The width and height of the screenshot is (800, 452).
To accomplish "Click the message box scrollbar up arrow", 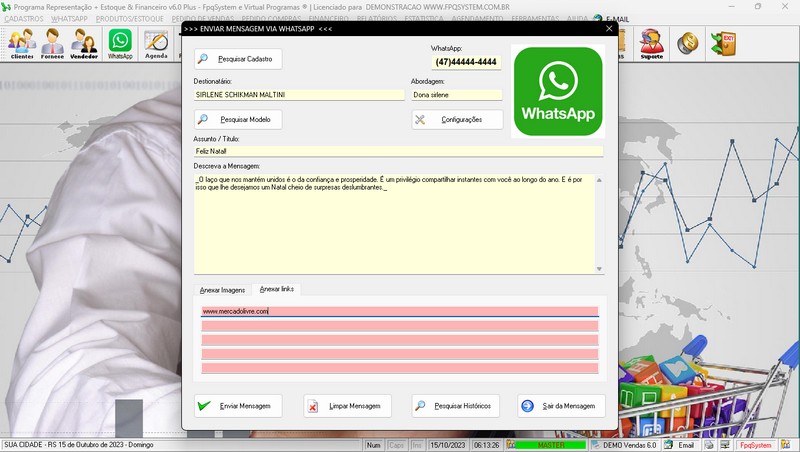I will (x=599, y=180).
